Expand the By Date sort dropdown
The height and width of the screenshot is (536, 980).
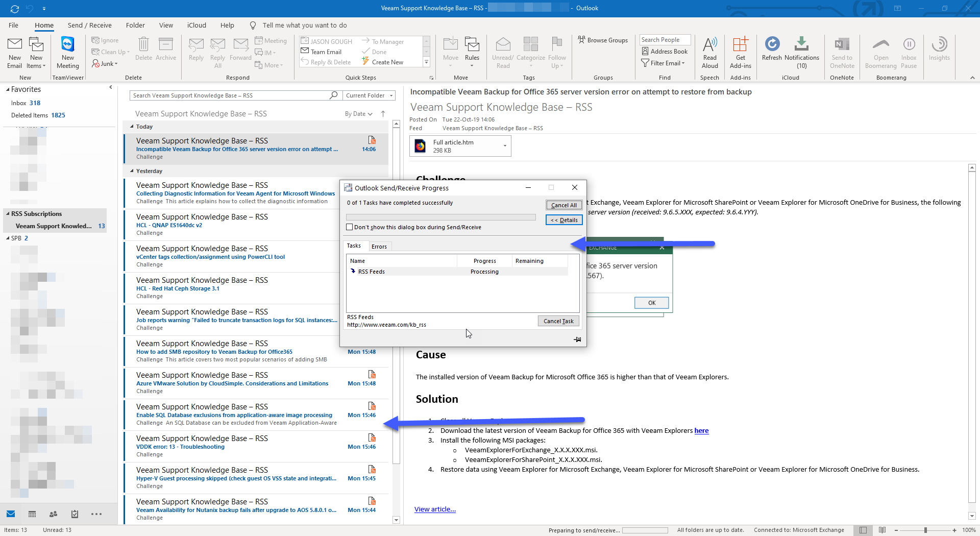point(358,114)
